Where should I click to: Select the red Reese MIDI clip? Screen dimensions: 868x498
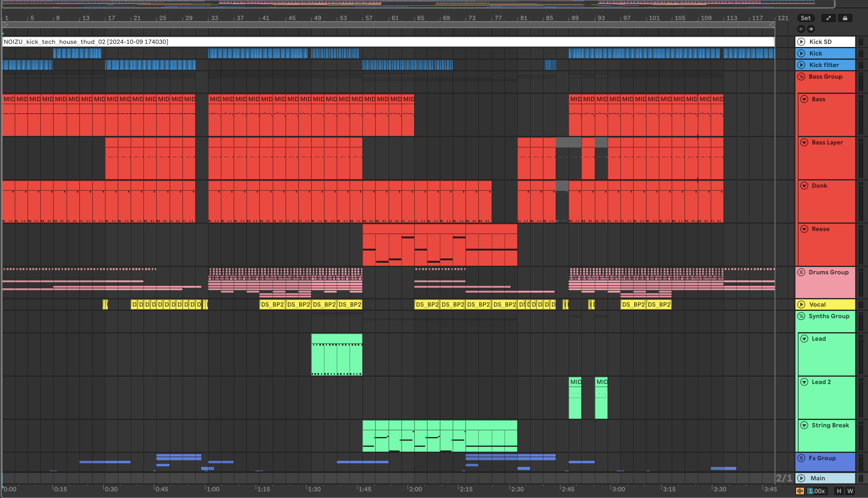tap(440, 245)
